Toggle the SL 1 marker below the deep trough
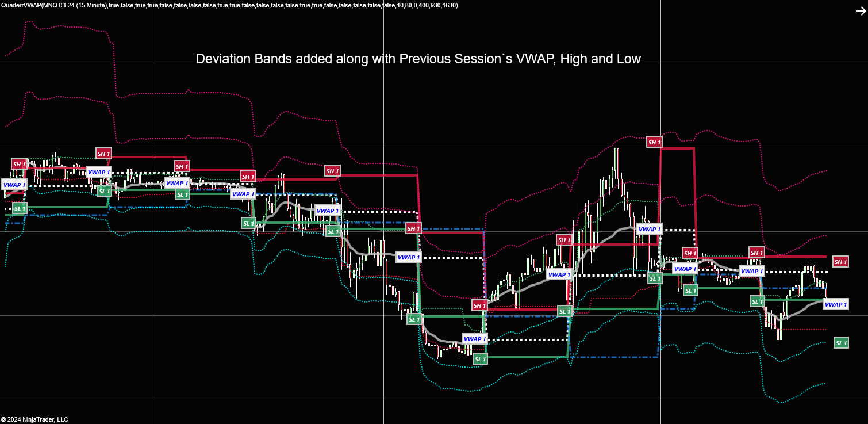 coord(479,358)
